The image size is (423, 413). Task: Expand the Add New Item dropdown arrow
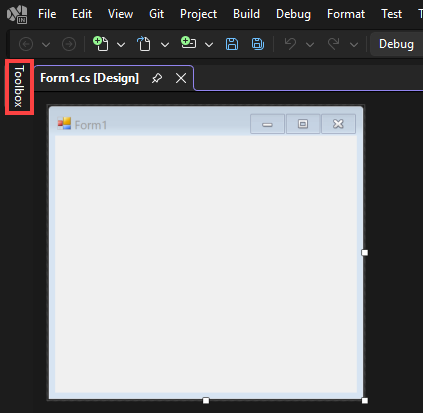[209, 44]
